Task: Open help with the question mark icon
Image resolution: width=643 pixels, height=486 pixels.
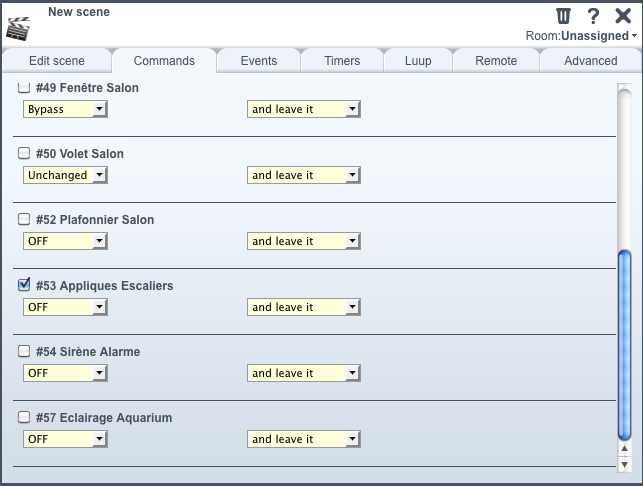Action: [x=593, y=16]
